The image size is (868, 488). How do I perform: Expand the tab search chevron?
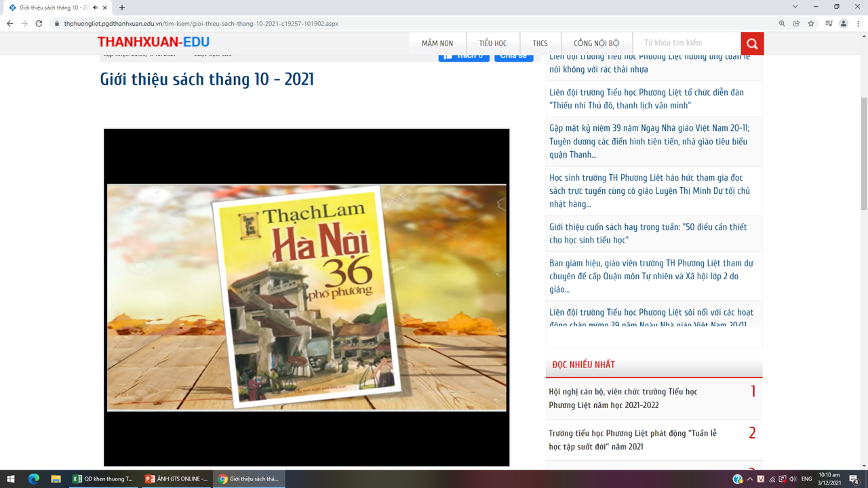click(x=795, y=7)
